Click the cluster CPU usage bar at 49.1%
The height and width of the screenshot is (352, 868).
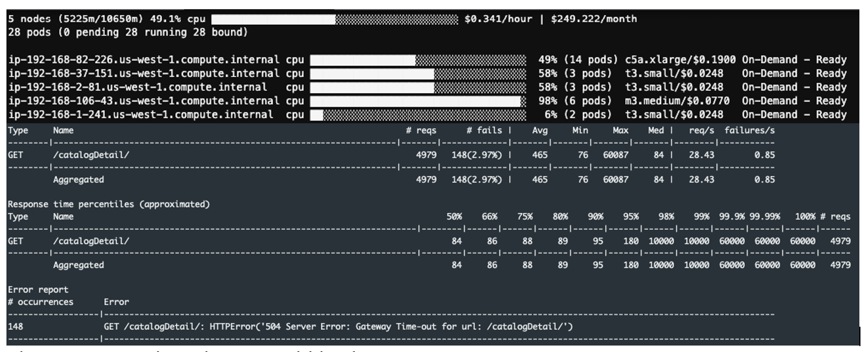335,19
